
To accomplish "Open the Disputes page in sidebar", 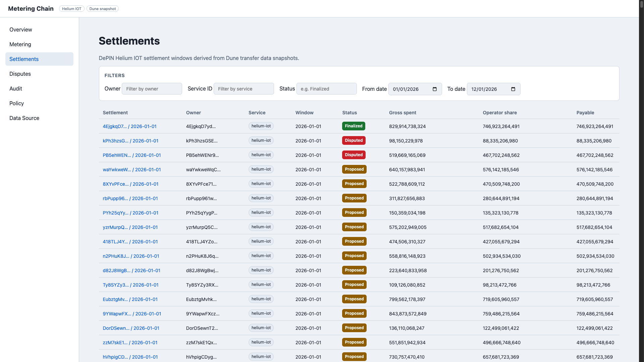I will tap(20, 74).
